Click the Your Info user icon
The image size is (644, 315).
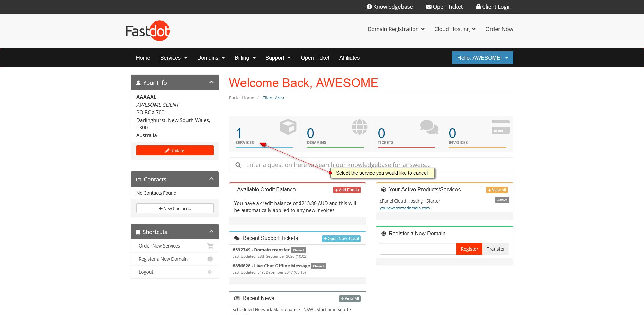pyautogui.click(x=138, y=83)
